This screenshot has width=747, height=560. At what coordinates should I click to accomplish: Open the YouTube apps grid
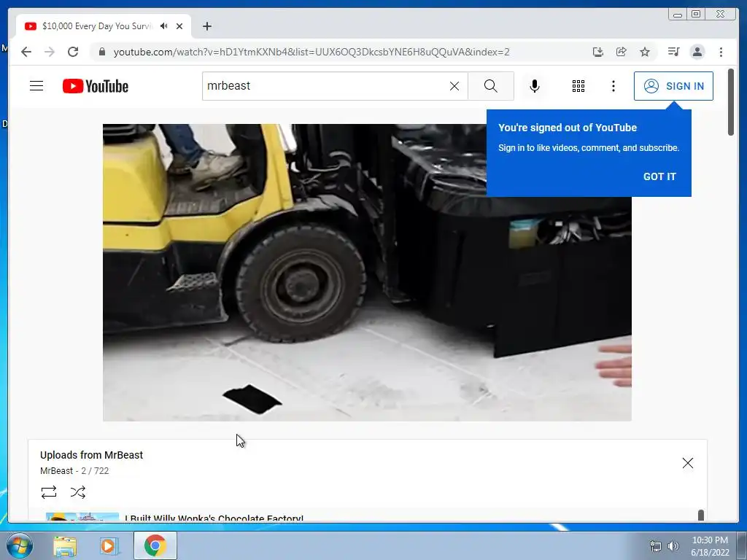578,86
